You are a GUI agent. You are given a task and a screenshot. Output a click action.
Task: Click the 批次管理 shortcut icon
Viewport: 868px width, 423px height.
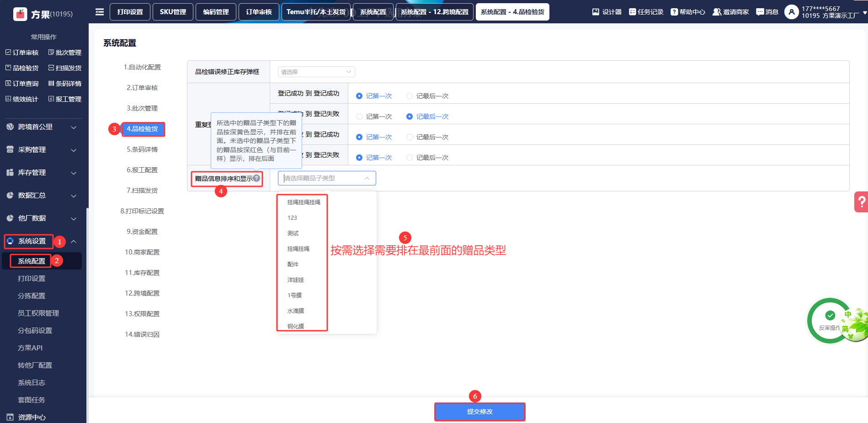(51, 53)
